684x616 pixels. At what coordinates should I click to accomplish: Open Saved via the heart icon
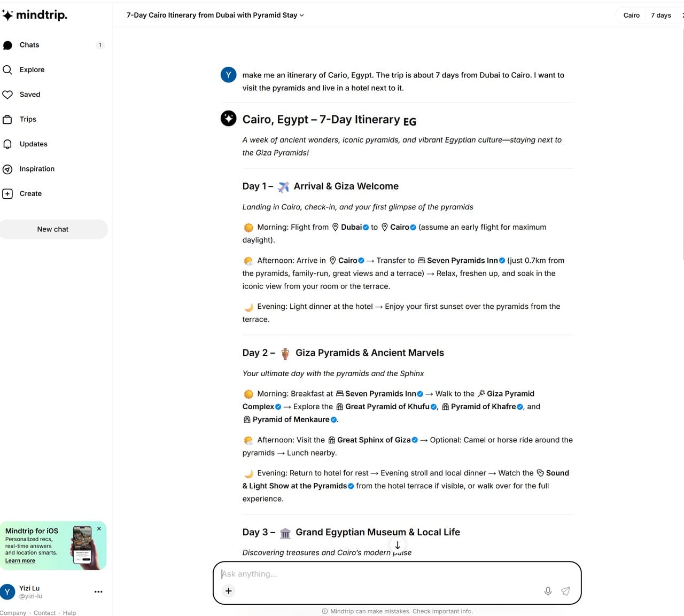point(7,95)
